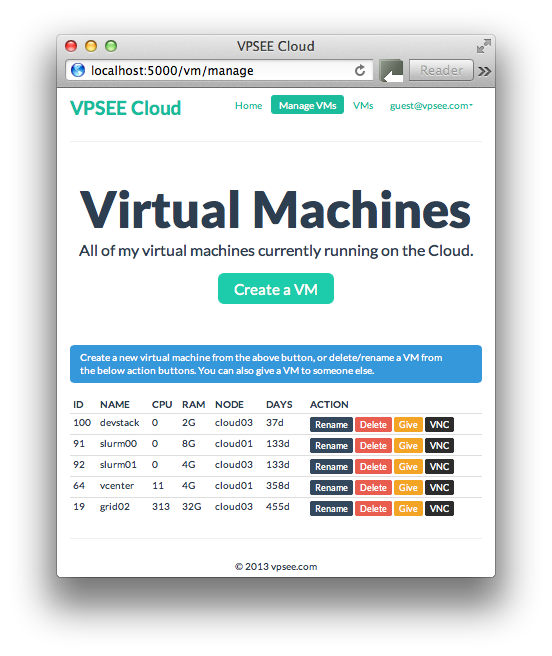This screenshot has height=656, width=552.
Task: Delete the slurm01 VM
Action: 373,466
